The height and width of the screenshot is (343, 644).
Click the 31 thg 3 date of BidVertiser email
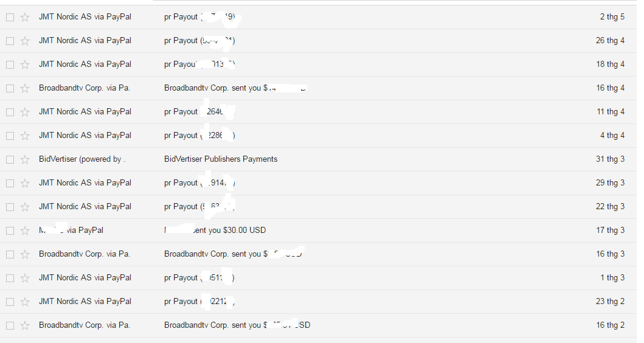click(610, 159)
